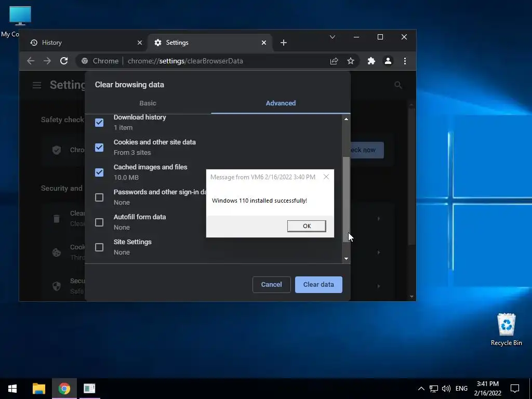The height and width of the screenshot is (399, 532).
Task: Bookmark this tab with the star icon
Action: pyautogui.click(x=351, y=61)
